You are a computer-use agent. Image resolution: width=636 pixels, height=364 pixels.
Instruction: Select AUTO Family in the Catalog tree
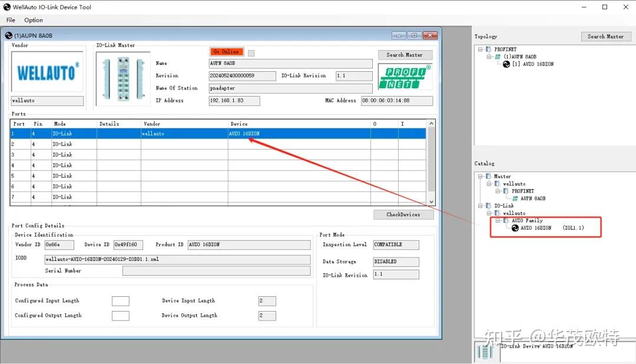point(527,220)
